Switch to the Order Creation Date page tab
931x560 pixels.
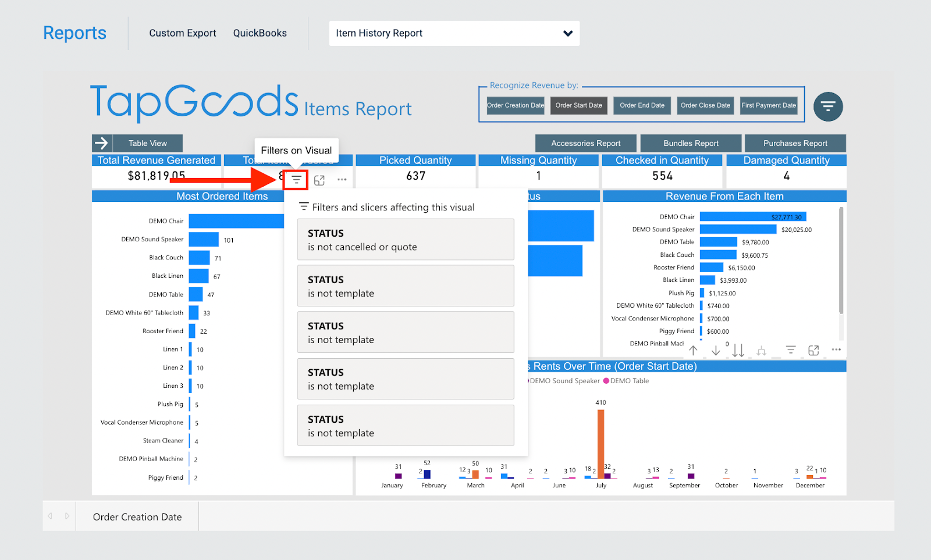point(137,516)
